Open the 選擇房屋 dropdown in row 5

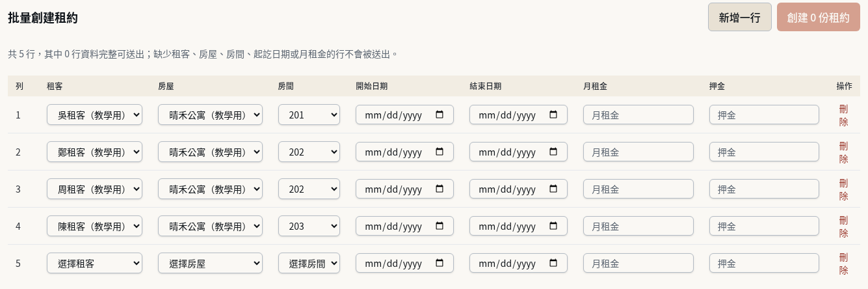point(210,263)
